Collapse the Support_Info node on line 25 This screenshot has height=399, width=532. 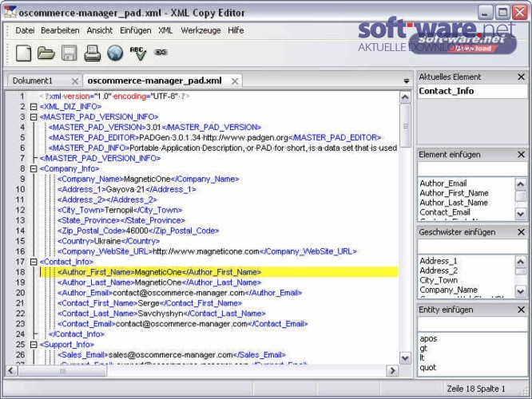pos(34,345)
